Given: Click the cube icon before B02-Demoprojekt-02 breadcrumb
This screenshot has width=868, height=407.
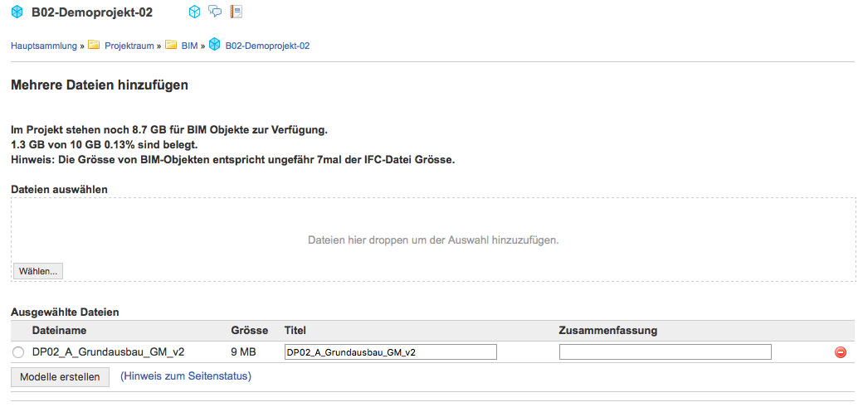Looking at the screenshot, I should (214, 45).
